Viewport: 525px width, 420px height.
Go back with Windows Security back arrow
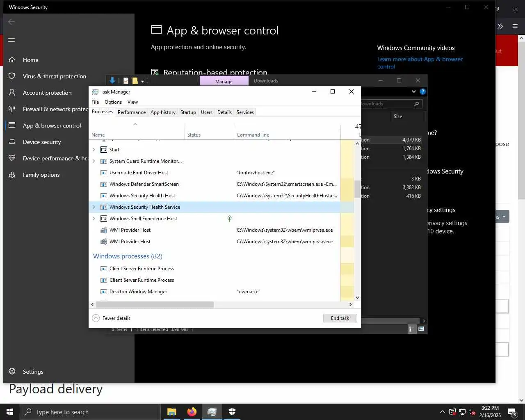click(11, 22)
